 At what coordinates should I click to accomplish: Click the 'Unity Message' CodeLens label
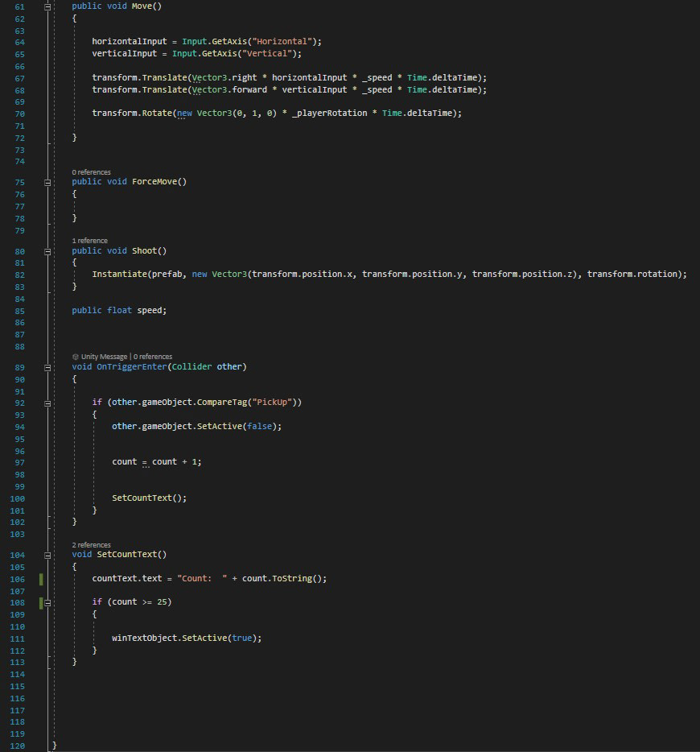(104, 357)
